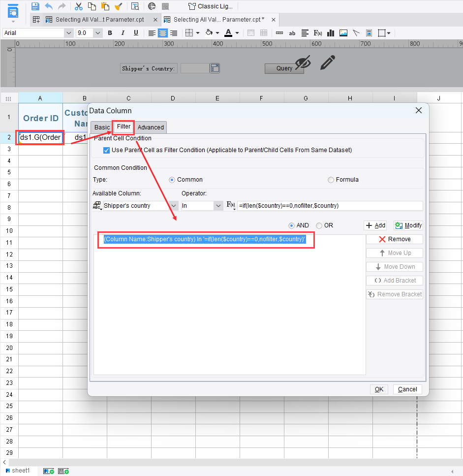Select the Formula radio button
Screen dimensions: 463x476
tap(331, 180)
